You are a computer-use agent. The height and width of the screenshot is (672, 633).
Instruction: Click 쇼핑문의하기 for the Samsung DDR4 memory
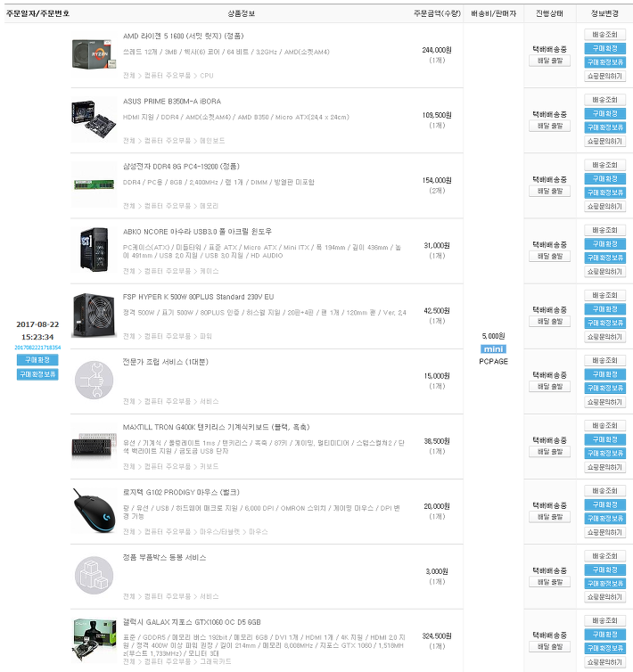(604, 206)
